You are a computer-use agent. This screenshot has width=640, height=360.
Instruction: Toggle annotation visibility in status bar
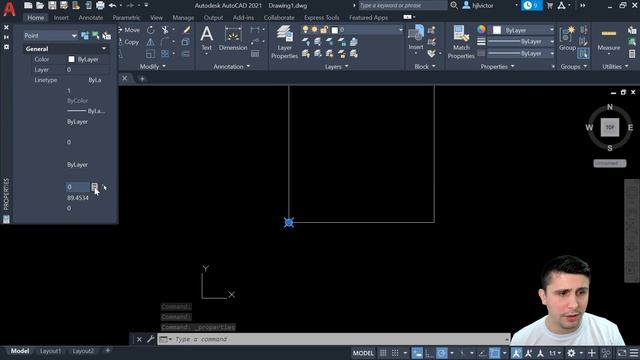click(516, 353)
